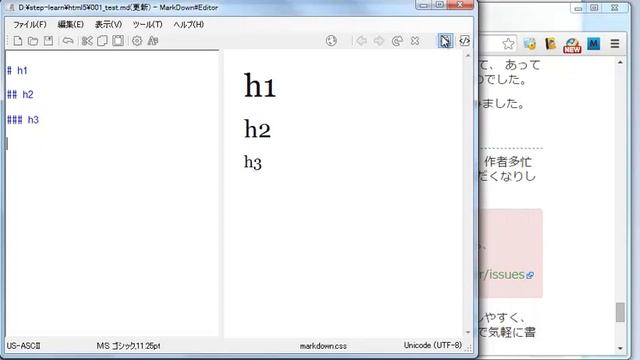The height and width of the screenshot is (360, 640).
Task: Toggle the live preview button beside the source-view icon
Action: point(445,41)
